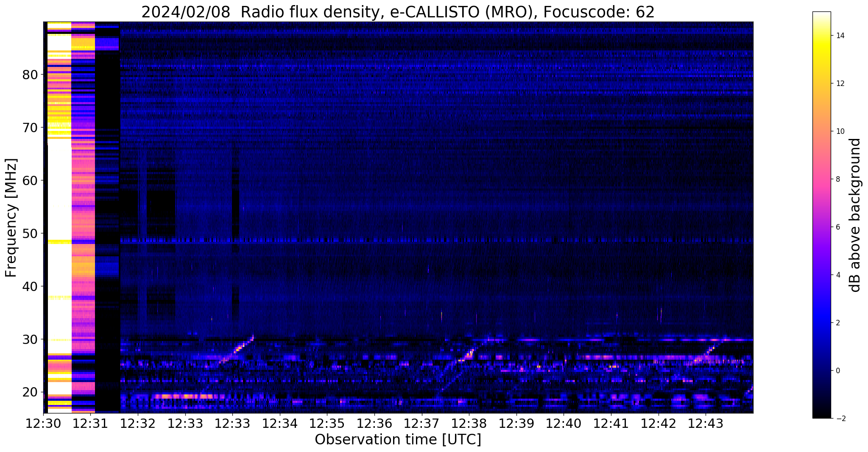The image size is (868, 452).
Task: Click the colorbar tick value 14
Action: (840, 36)
